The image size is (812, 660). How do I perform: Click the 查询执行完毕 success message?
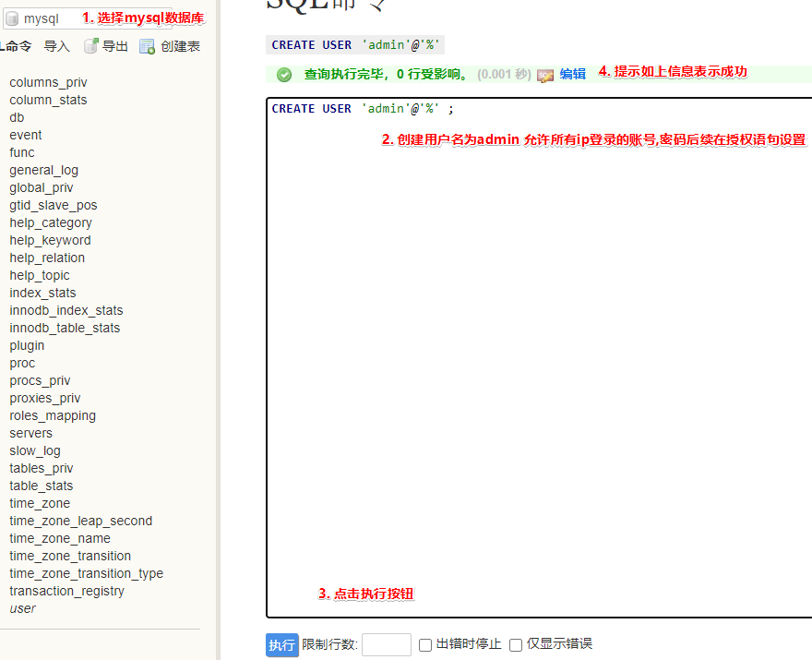387,75
